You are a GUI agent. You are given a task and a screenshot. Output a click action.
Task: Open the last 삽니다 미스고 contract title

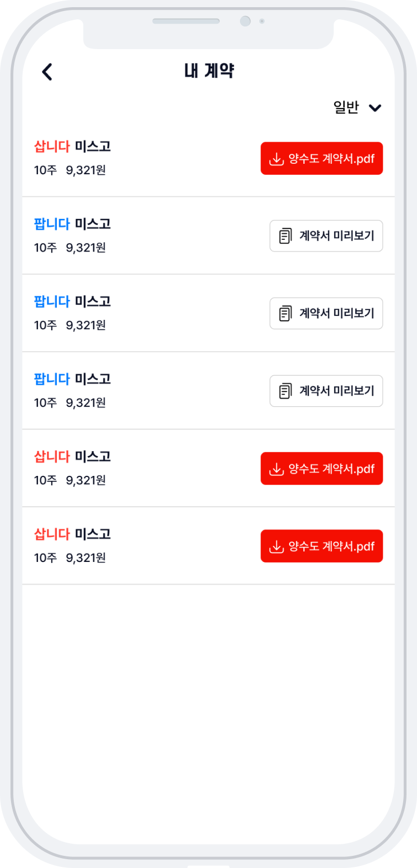pyautogui.click(x=72, y=534)
